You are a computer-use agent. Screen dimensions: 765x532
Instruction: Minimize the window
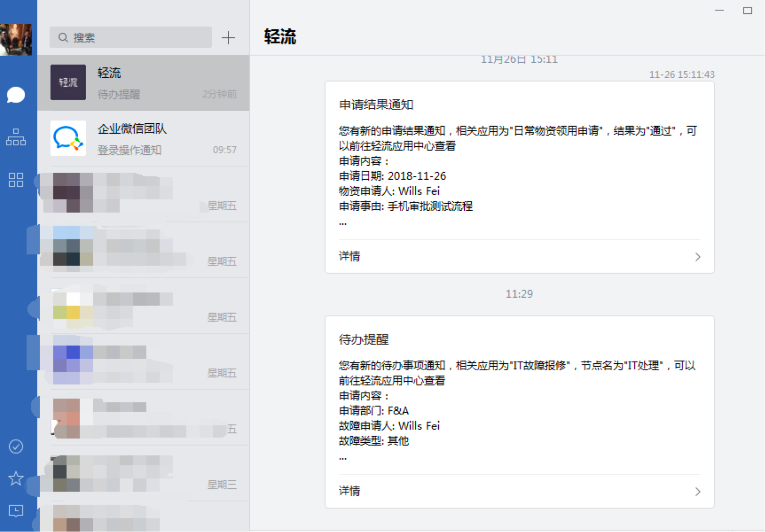(x=719, y=10)
